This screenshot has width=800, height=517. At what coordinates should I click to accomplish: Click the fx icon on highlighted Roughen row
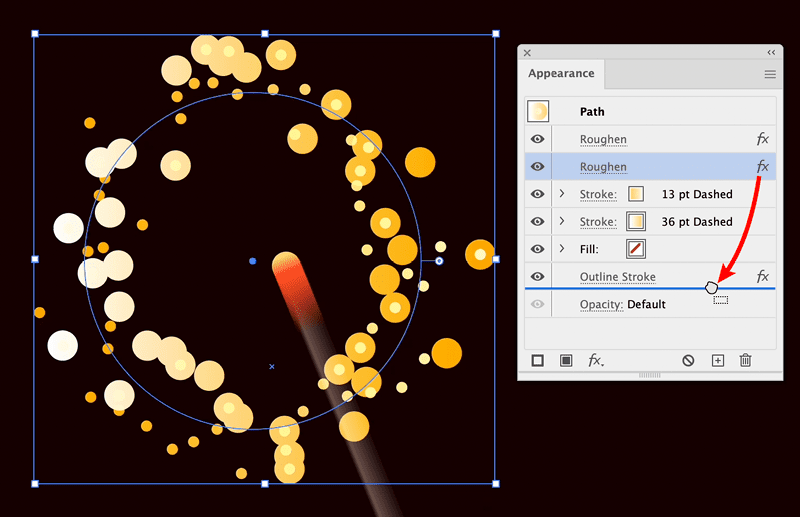tap(762, 166)
